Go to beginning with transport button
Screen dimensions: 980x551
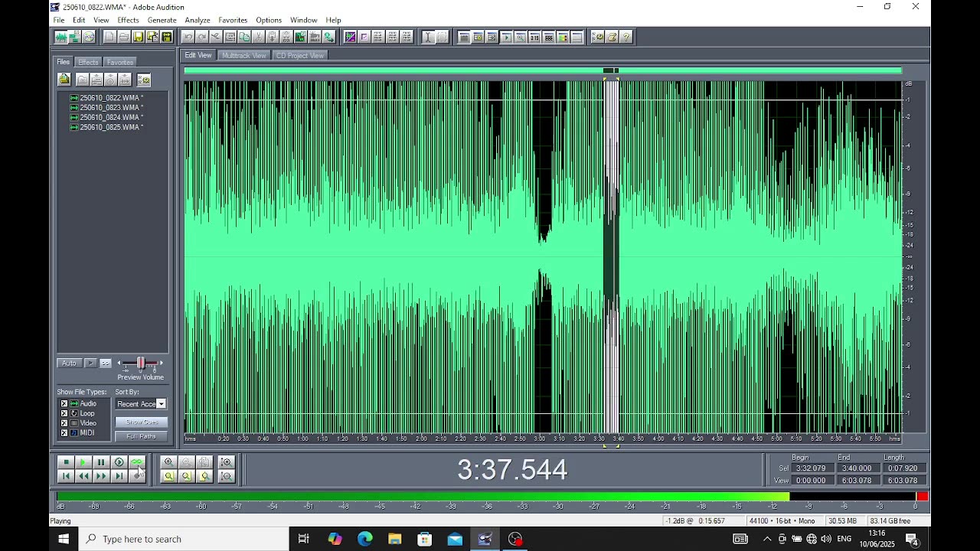click(66, 476)
